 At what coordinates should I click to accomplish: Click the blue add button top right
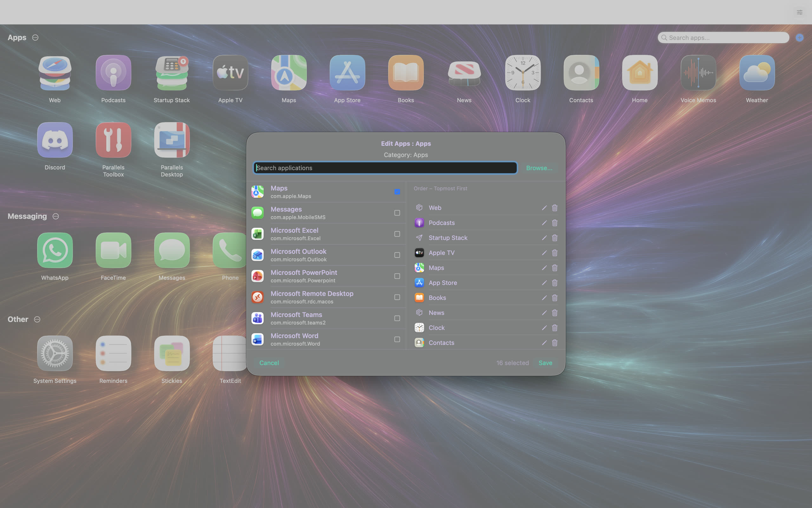click(x=800, y=38)
